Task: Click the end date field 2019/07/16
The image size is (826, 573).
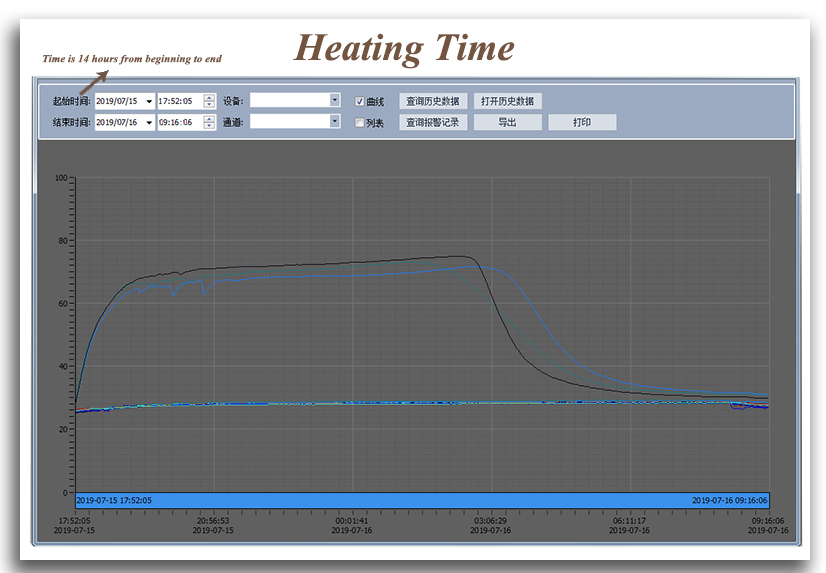Action: [x=118, y=122]
